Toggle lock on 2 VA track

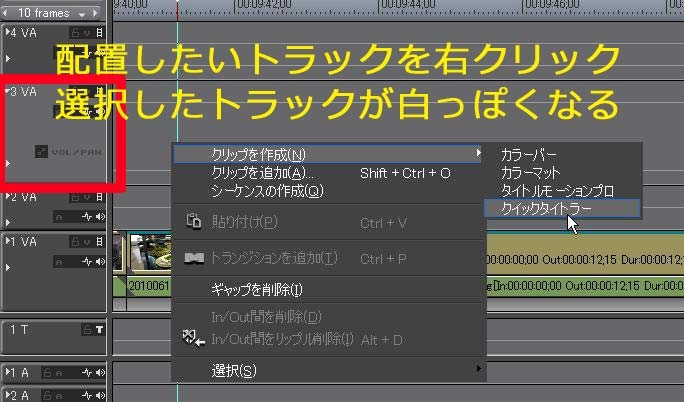[x=75, y=197]
